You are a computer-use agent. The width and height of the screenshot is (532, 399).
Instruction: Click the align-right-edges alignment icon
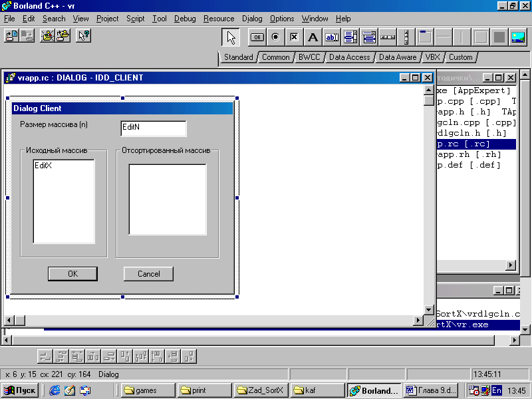click(x=109, y=356)
